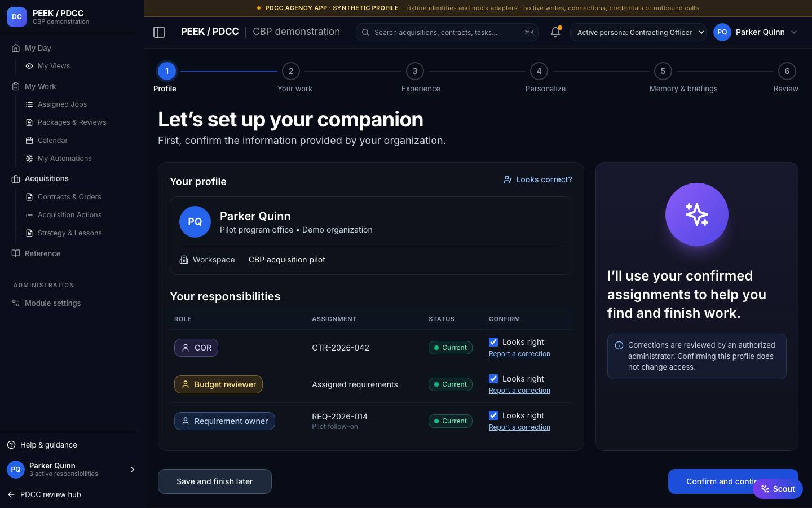This screenshot has width=812, height=508.
Task: Click the Strategy & Lessons document icon
Action: tap(29, 233)
